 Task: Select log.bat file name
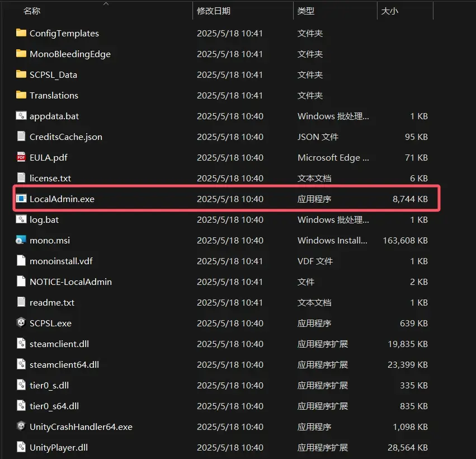pos(44,220)
